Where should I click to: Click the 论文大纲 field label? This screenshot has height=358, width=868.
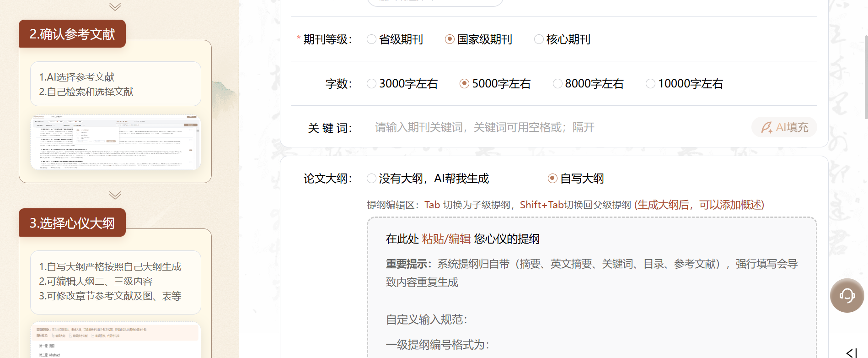pyautogui.click(x=328, y=179)
